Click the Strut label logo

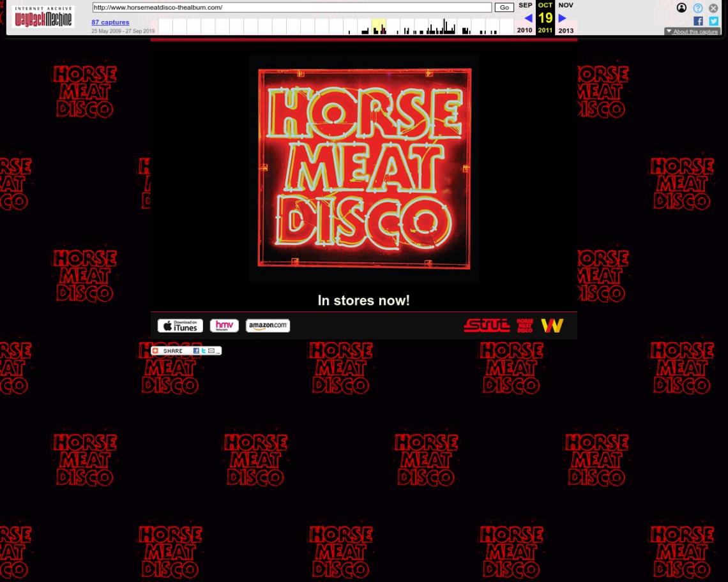point(487,326)
